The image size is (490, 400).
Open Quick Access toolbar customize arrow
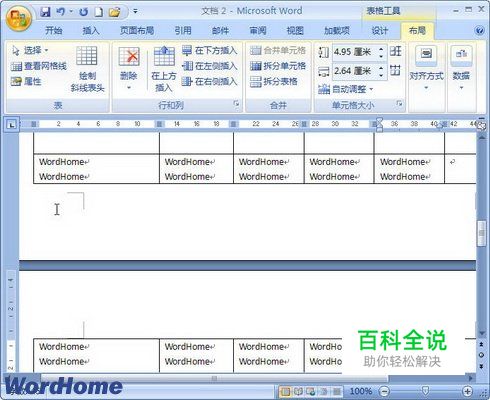click(135, 11)
